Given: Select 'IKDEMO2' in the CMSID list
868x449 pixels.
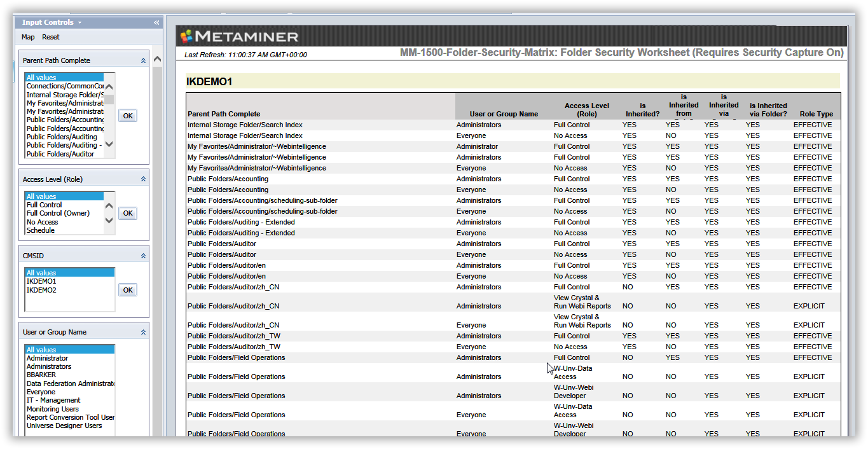Looking at the screenshot, I should pos(70,290).
